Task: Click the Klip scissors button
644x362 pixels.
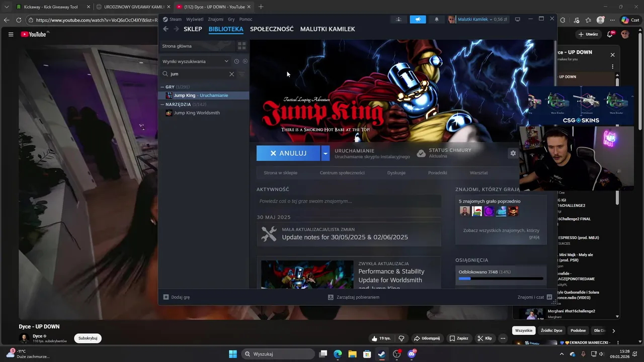Action: pyautogui.click(x=485, y=338)
